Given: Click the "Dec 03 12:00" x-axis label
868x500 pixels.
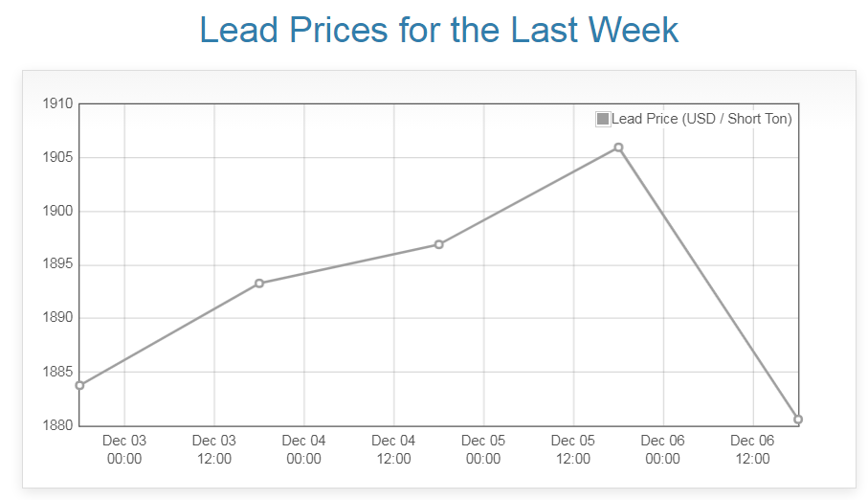Looking at the screenshot, I should (x=214, y=449).
